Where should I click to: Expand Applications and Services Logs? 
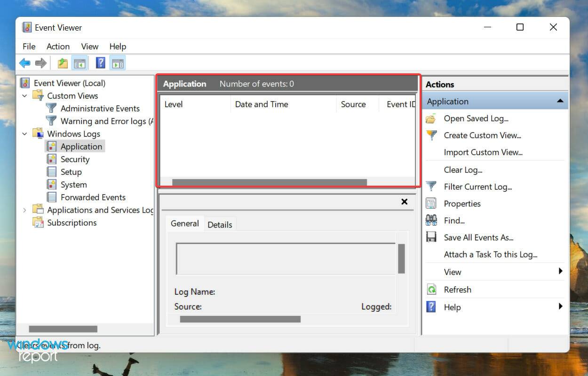(x=24, y=210)
